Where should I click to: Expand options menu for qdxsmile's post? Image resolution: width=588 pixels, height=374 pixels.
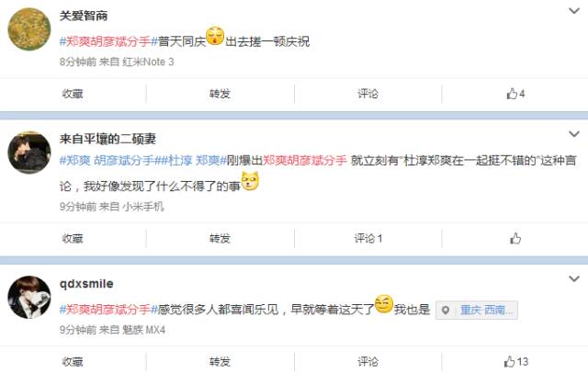(x=574, y=278)
